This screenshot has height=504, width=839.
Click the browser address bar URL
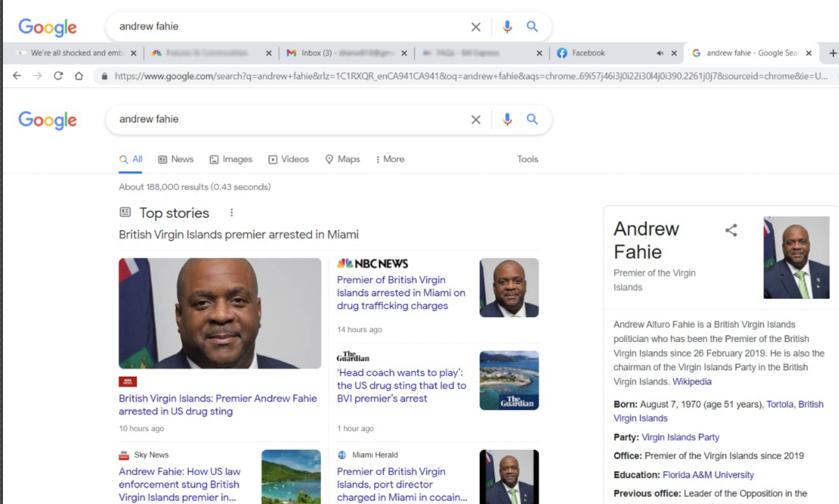[471, 76]
